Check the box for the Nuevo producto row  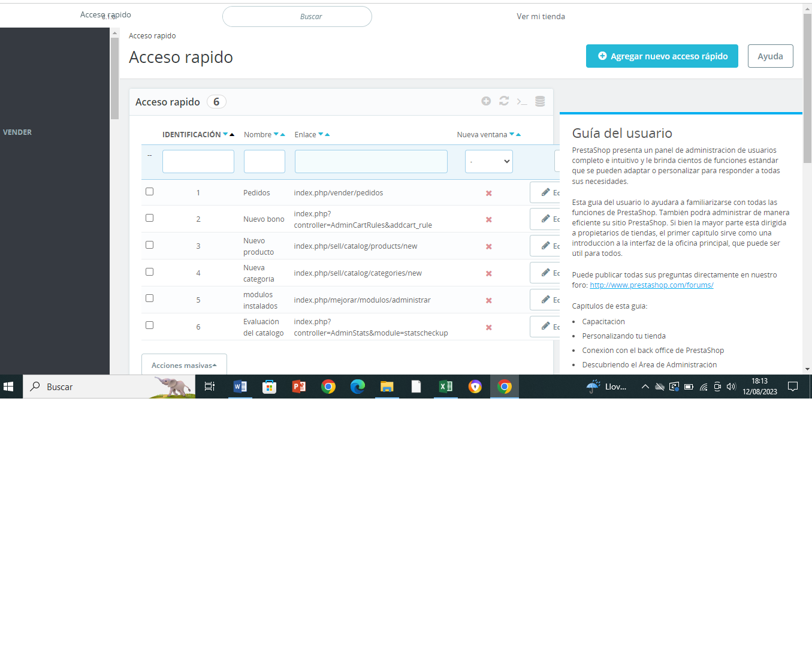[150, 245]
